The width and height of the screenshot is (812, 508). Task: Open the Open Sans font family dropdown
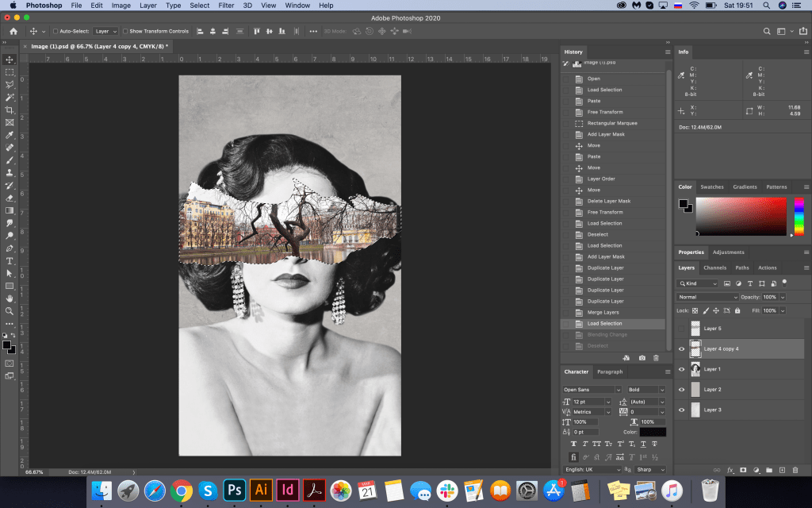coord(592,390)
